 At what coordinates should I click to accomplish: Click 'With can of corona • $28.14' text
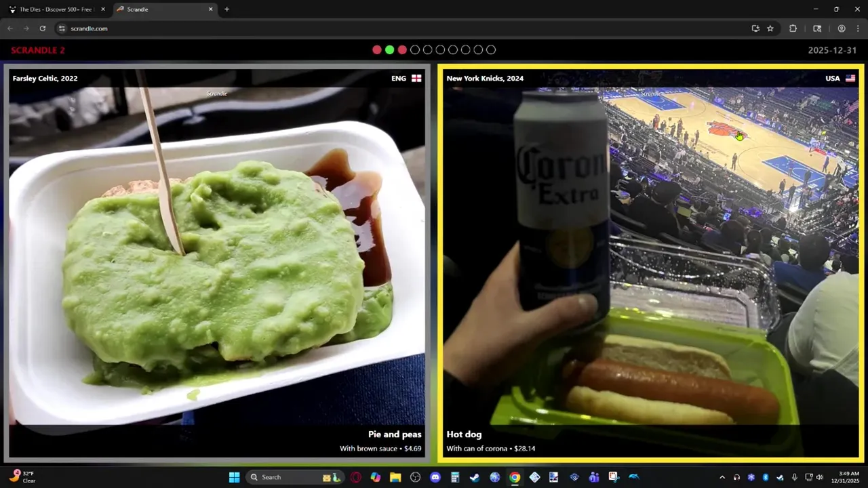[491, 449]
